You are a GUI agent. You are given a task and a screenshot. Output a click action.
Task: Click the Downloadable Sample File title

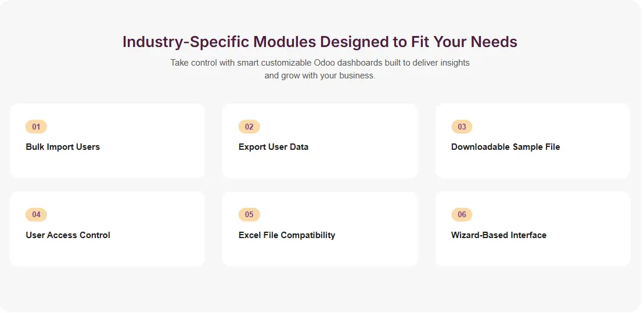tap(505, 147)
